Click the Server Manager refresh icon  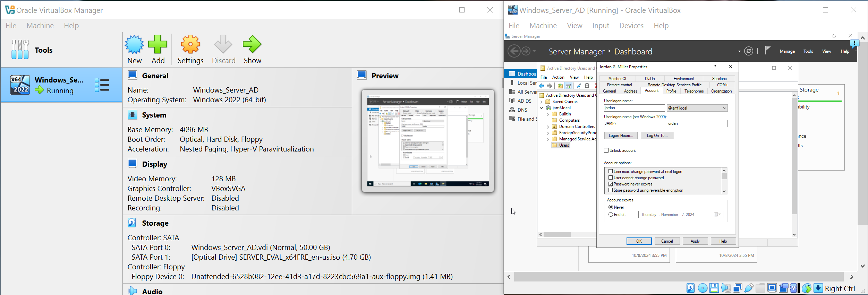[x=749, y=51]
